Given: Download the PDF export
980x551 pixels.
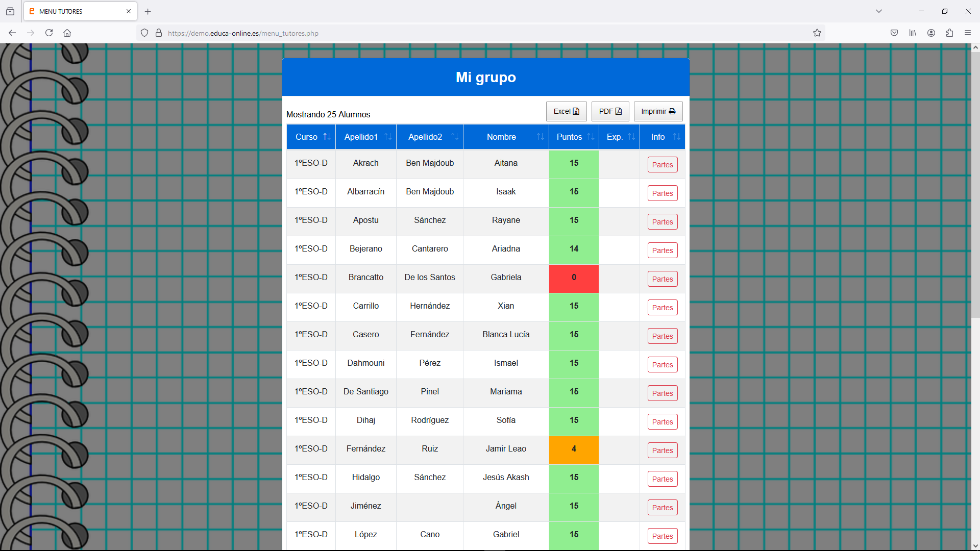Looking at the screenshot, I should click(x=610, y=111).
